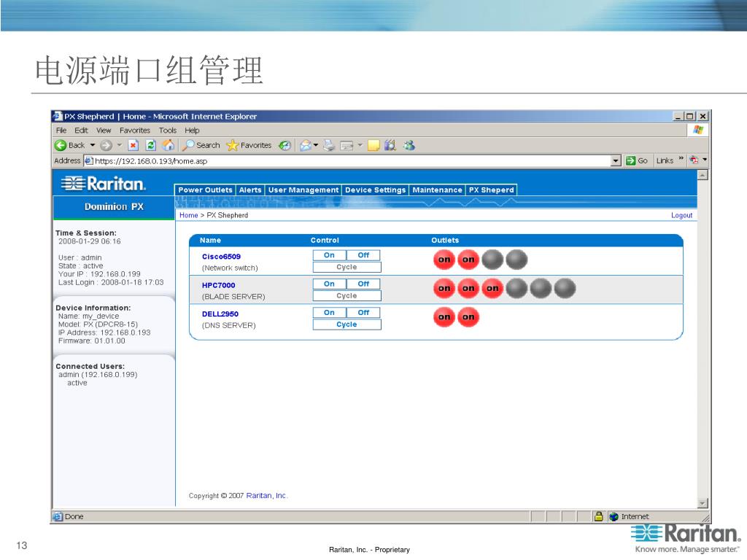Click the Raritan logo in page header
Image resolution: width=747 pixels, height=560 pixels.
tap(104, 183)
